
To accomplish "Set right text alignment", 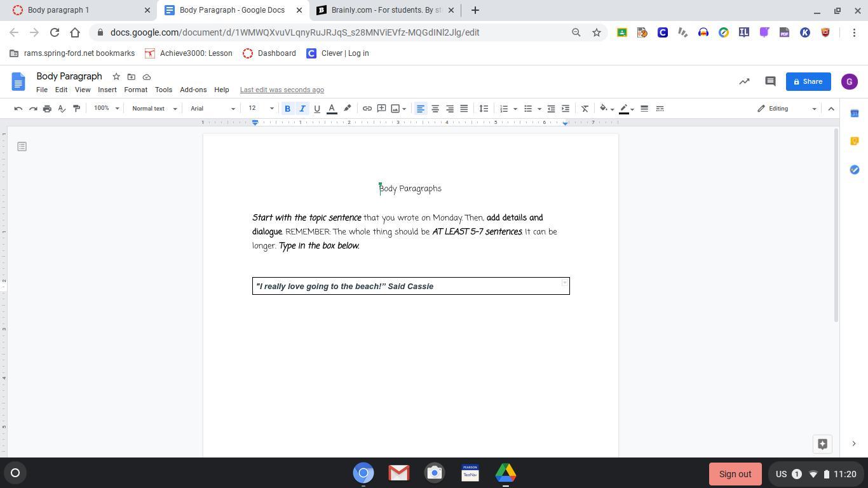I will [x=450, y=109].
